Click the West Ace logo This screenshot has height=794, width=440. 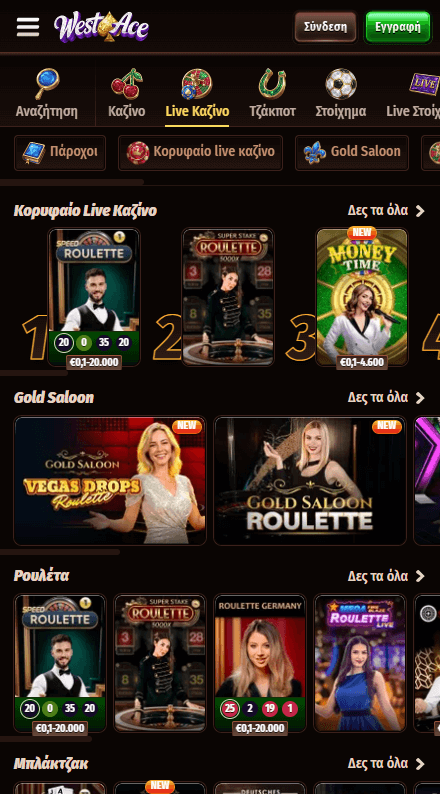(101, 27)
